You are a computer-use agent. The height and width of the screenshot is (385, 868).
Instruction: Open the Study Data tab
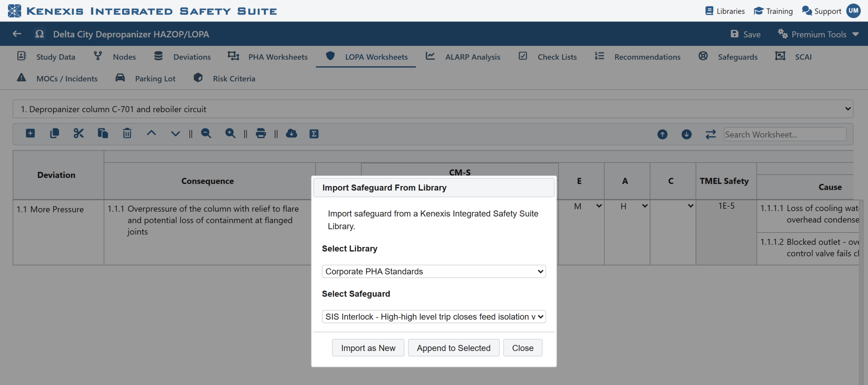tap(46, 57)
